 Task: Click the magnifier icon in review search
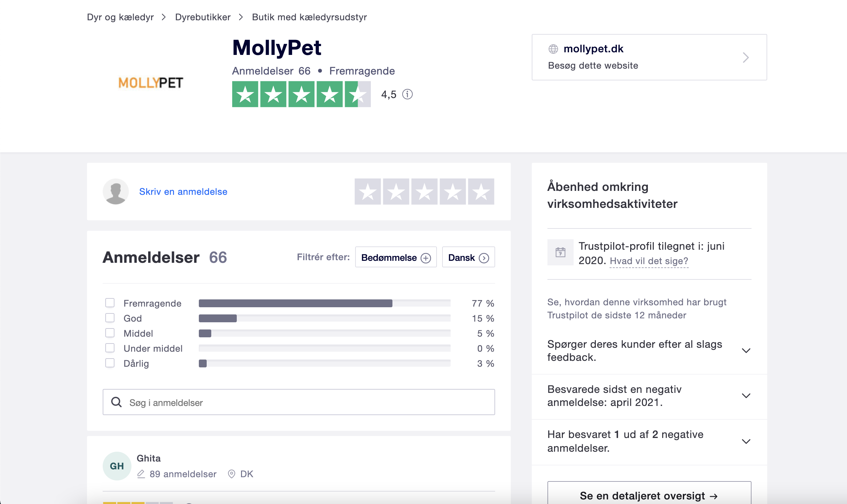click(116, 402)
